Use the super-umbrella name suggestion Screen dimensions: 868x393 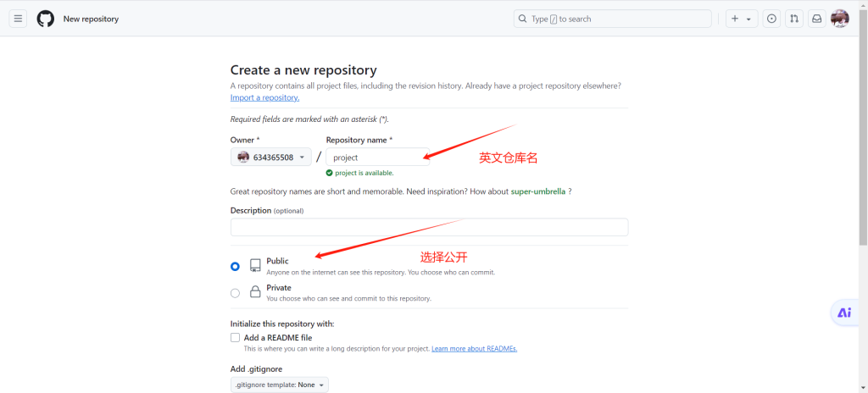[537, 191]
